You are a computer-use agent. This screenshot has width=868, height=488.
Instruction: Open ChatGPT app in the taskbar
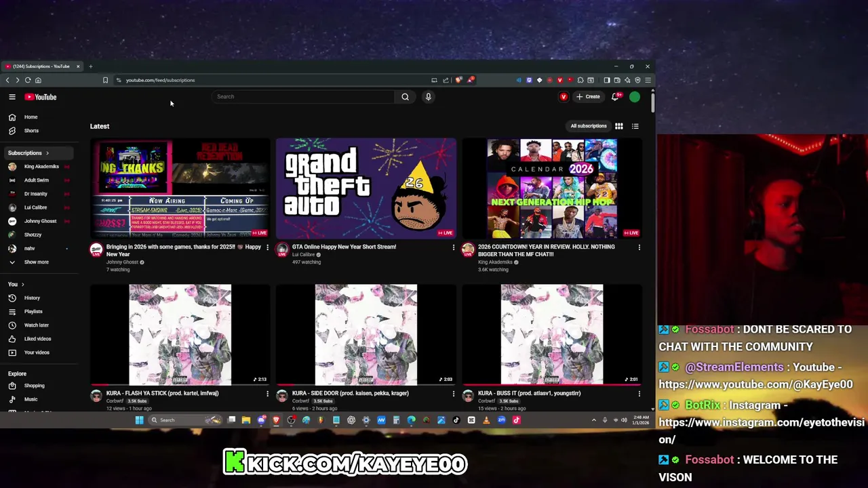tap(351, 420)
